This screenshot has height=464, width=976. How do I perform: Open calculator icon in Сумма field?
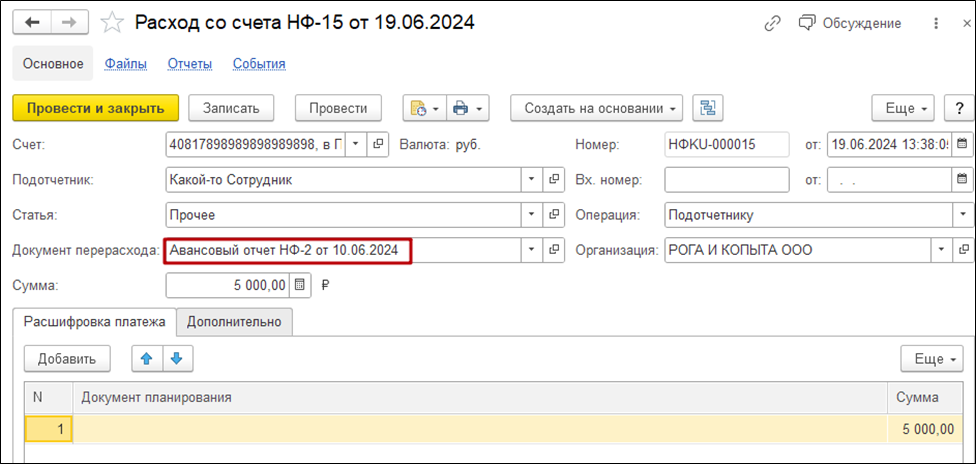(300, 286)
